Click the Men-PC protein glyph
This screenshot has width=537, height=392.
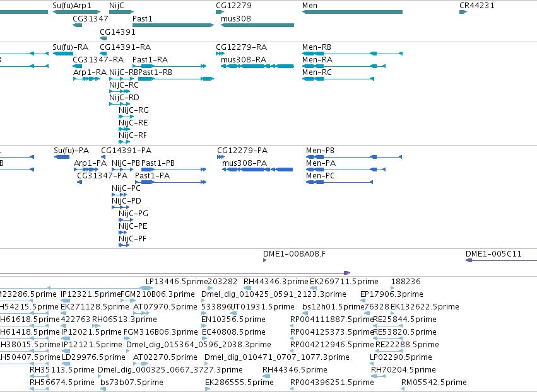point(339,182)
